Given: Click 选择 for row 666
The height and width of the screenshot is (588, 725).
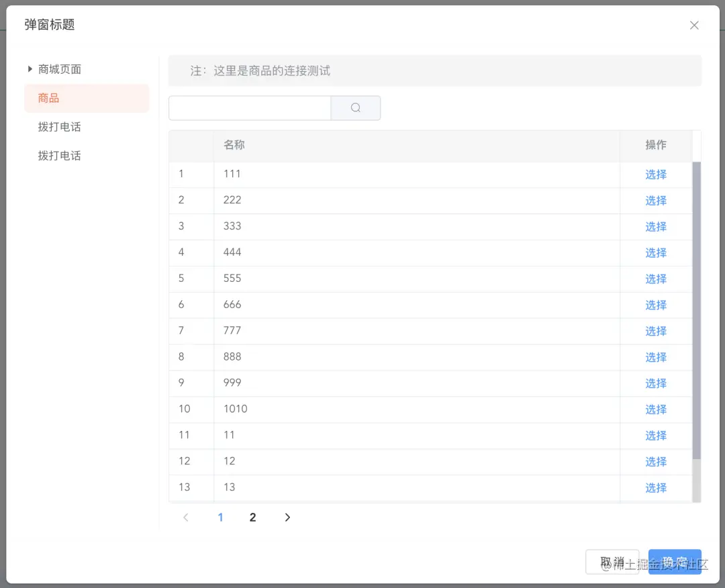Looking at the screenshot, I should (x=656, y=305).
